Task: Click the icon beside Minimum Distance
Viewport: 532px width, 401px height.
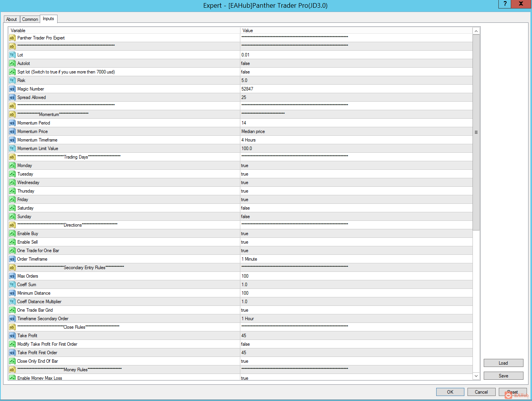Action: 12,293
